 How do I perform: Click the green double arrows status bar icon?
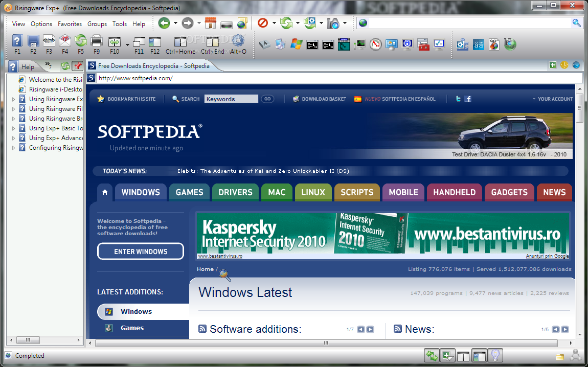pyautogui.click(x=432, y=355)
